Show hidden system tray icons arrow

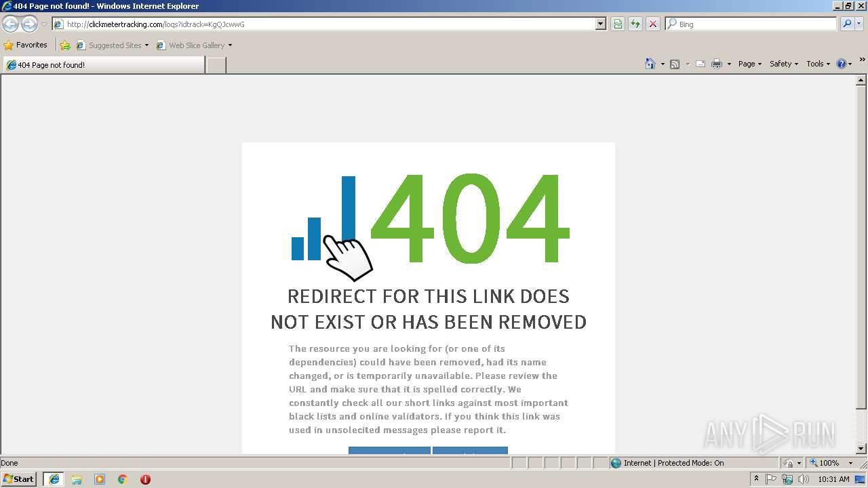(x=756, y=479)
